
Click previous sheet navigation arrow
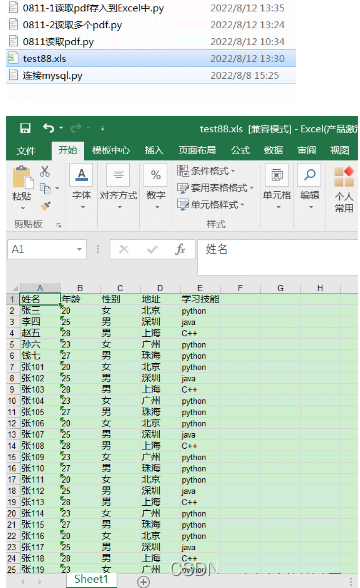point(23,582)
